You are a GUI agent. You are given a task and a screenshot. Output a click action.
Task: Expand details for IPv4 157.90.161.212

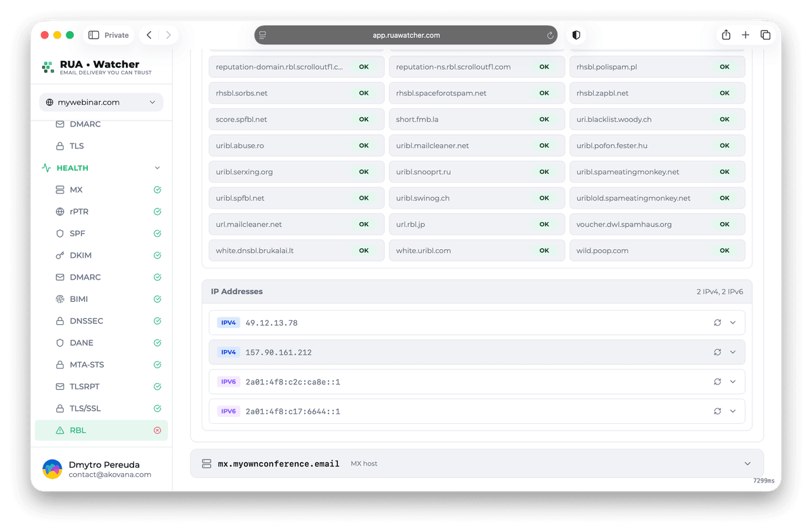pos(733,352)
